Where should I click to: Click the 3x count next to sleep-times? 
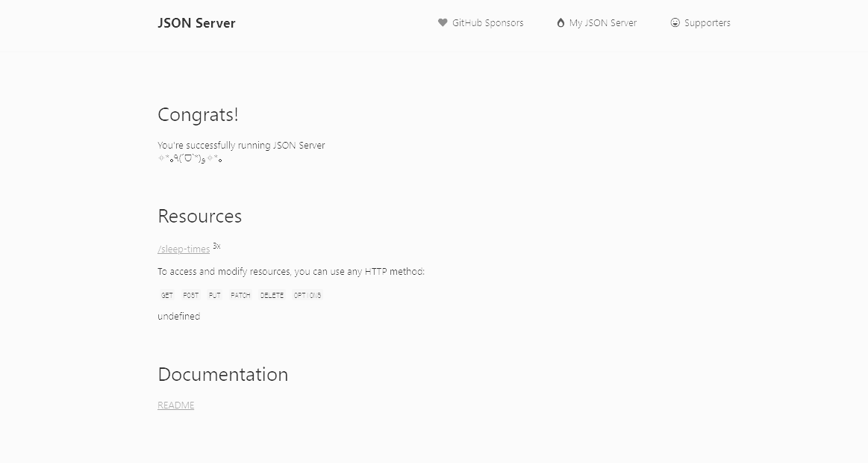click(216, 246)
